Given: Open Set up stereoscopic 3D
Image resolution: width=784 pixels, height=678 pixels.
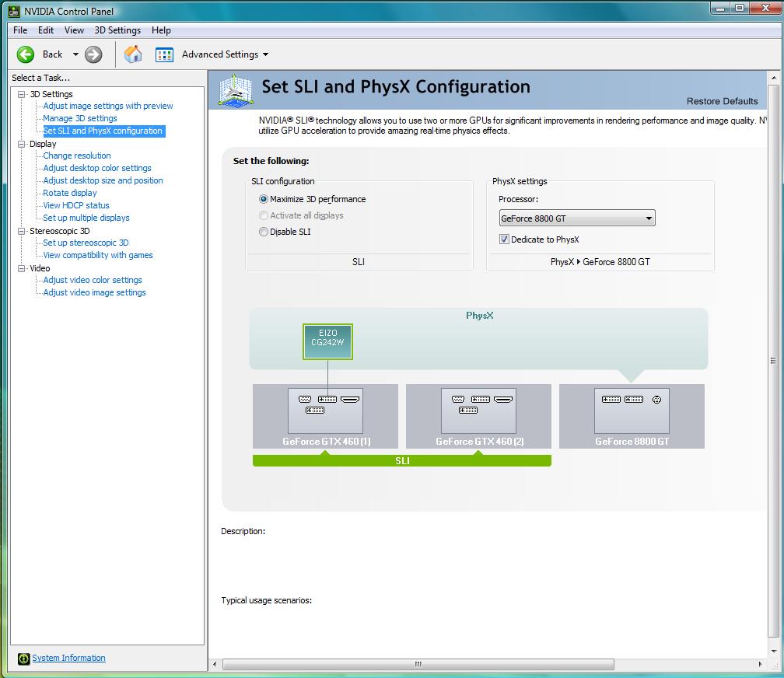Looking at the screenshot, I should click(x=86, y=243).
